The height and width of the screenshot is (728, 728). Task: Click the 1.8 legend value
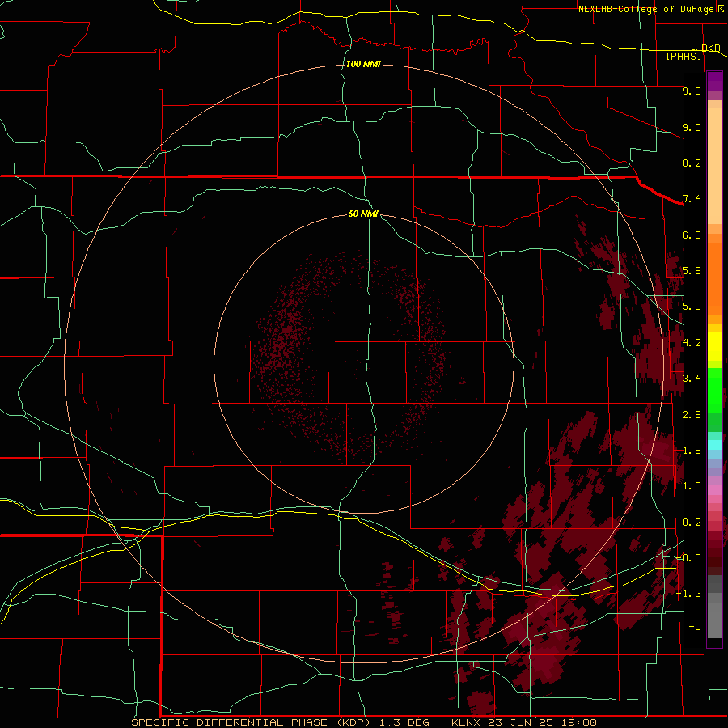(692, 451)
